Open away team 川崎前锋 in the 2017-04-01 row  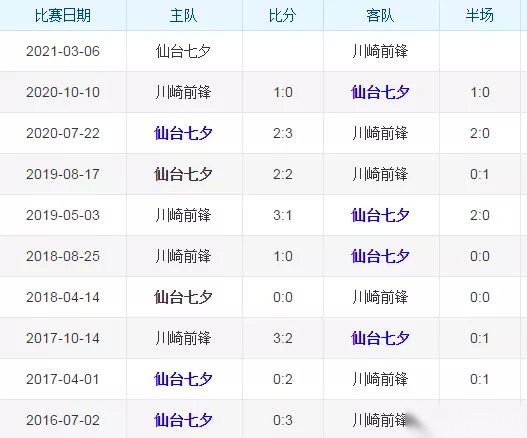click(380, 380)
